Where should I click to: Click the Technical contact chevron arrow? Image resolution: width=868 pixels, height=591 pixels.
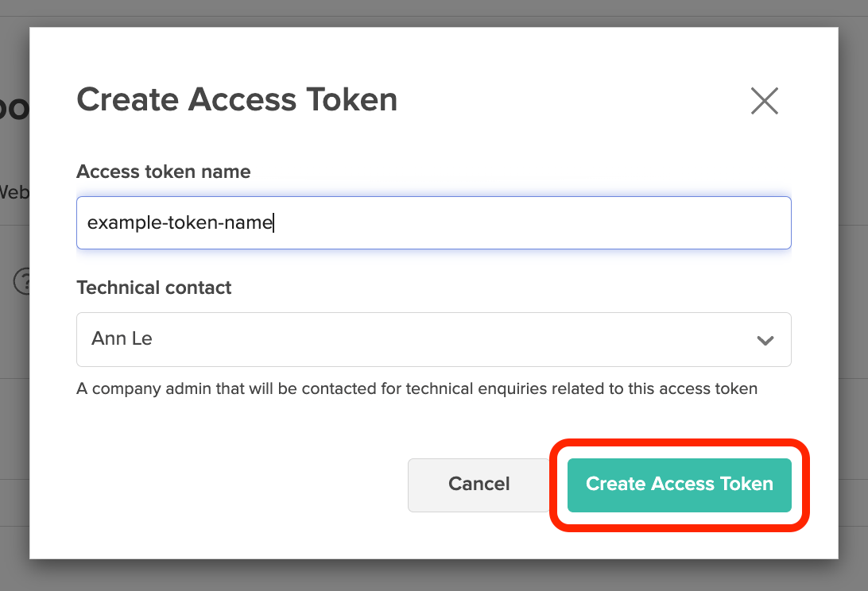pyautogui.click(x=765, y=340)
